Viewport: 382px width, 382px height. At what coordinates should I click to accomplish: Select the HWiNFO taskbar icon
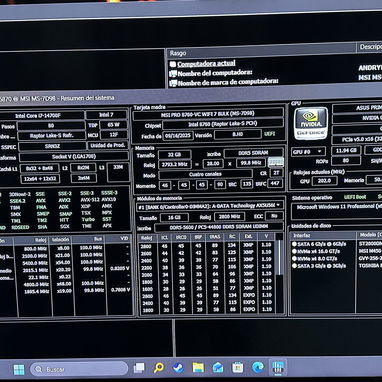pos(278,367)
